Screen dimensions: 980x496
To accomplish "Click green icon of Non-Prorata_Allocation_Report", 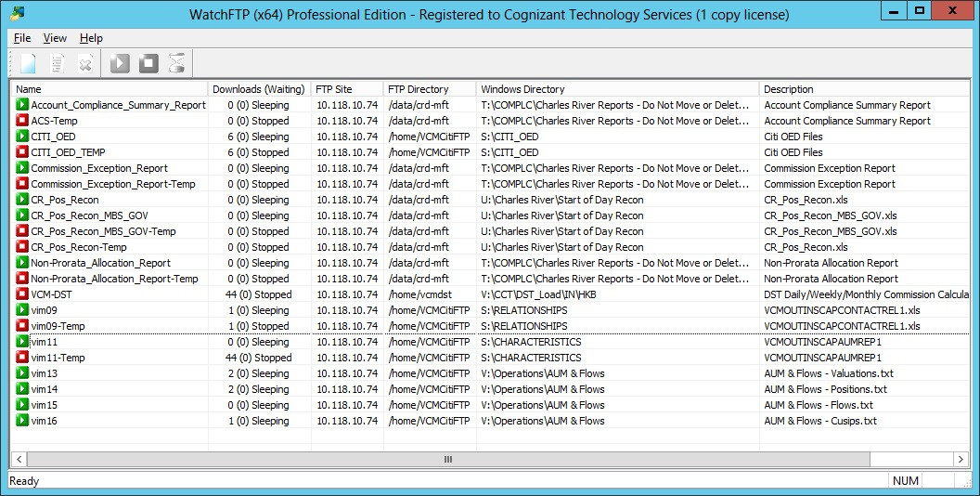I will coord(22,263).
